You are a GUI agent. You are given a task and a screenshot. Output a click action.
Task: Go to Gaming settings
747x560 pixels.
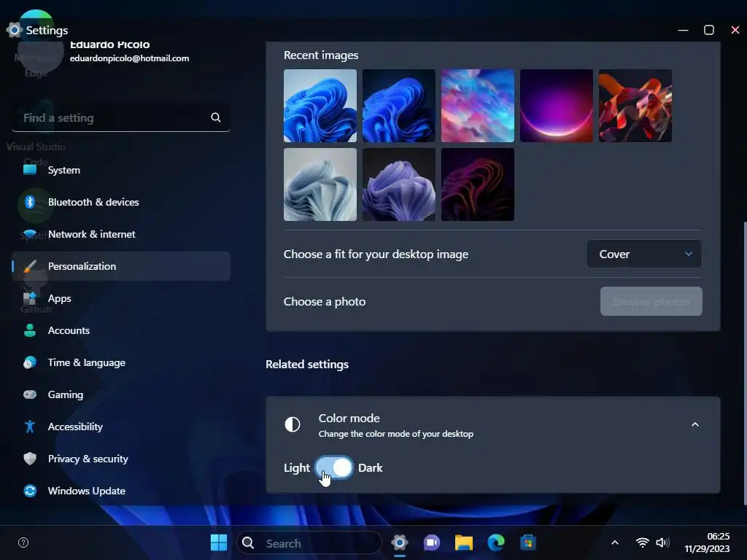pyautogui.click(x=121, y=394)
